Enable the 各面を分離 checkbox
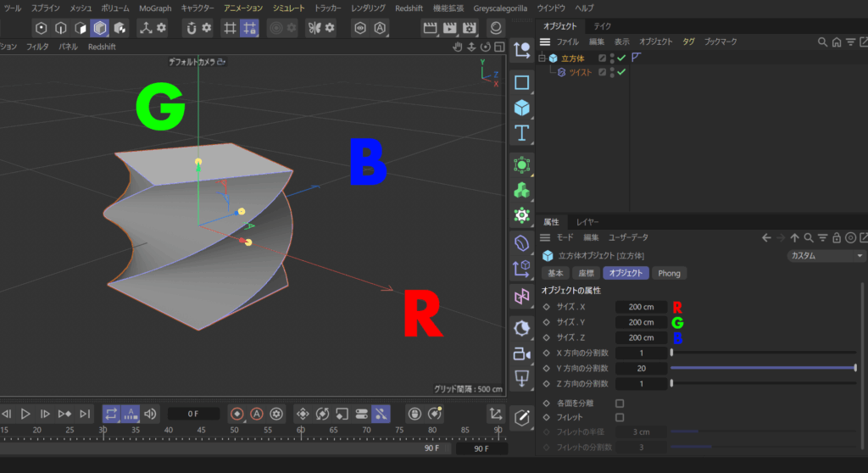 pyautogui.click(x=620, y=403)
